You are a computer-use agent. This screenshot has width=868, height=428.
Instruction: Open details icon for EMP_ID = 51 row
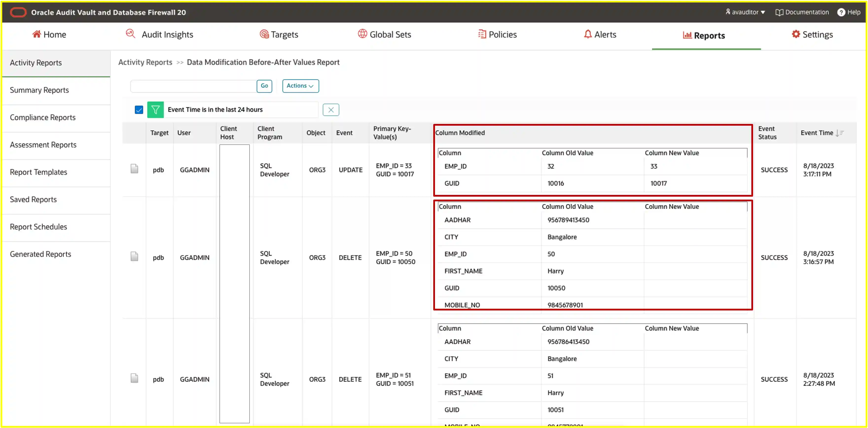coord(134,378)
